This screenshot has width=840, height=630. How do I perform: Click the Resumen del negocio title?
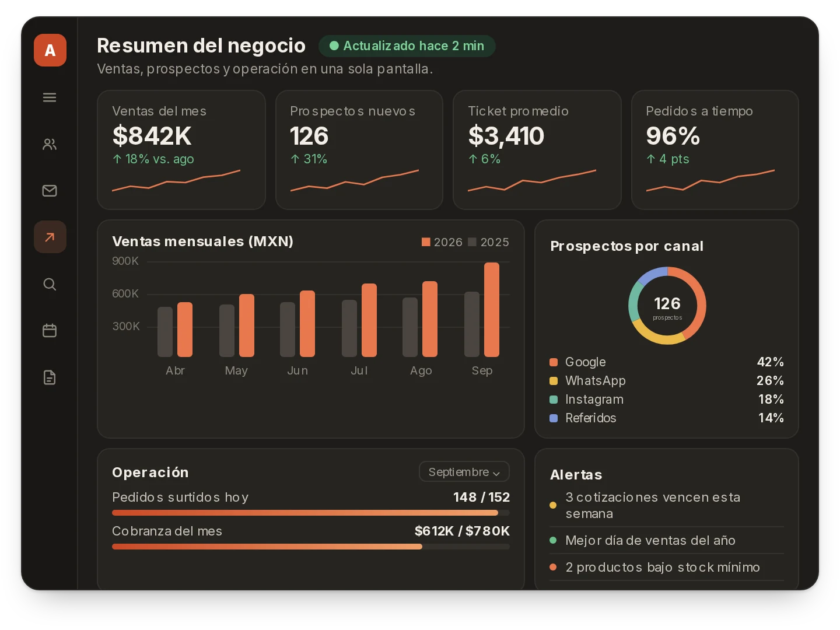coord(201,45)
